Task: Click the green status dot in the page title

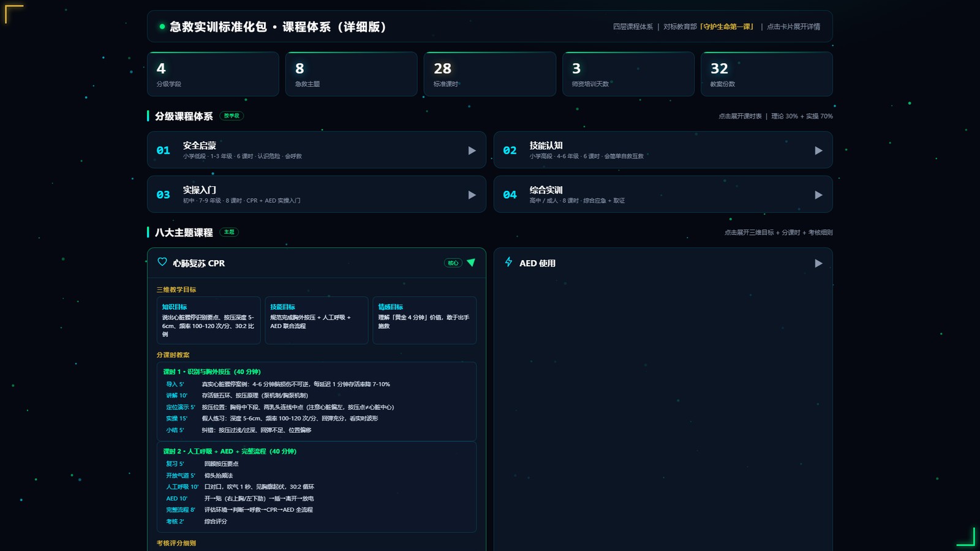Action: click(x=162, y=27)
